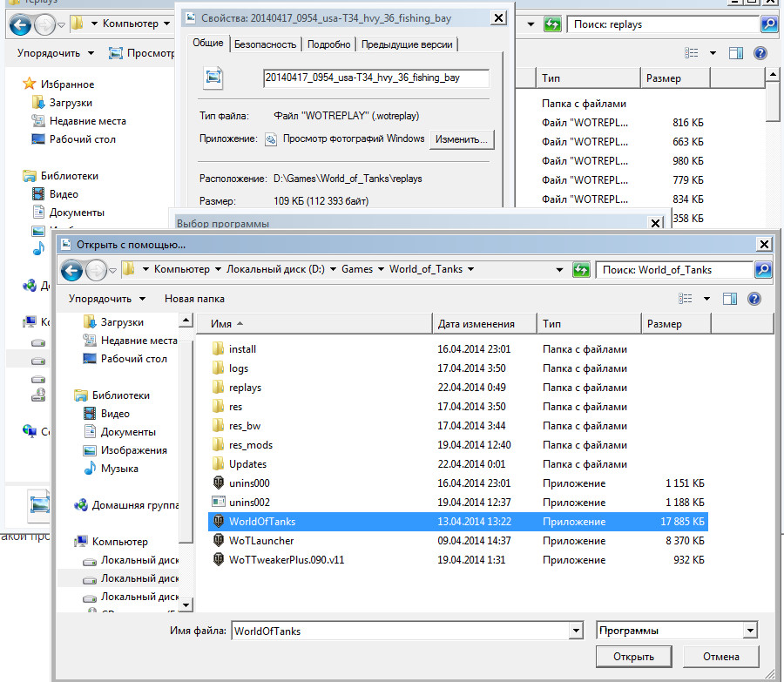Click the WoTTweakerPlus.090.v11 file icon

219,560
